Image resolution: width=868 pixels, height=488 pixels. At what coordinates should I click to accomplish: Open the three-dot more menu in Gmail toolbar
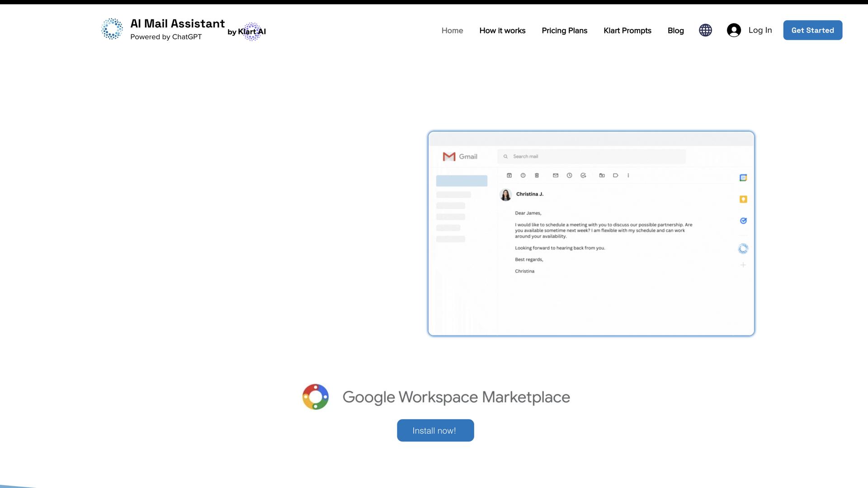pos(628,175)
